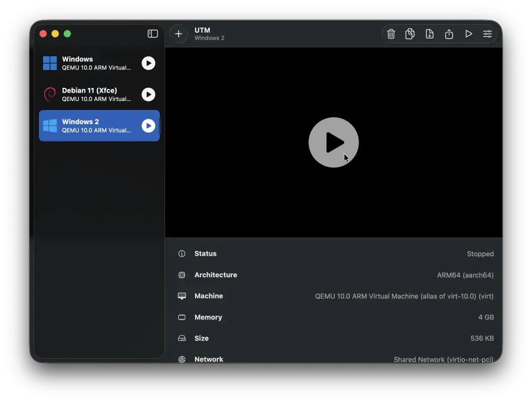Click the 'Status' label
Viewport: 532px width, 402px height.
(205, 254)
